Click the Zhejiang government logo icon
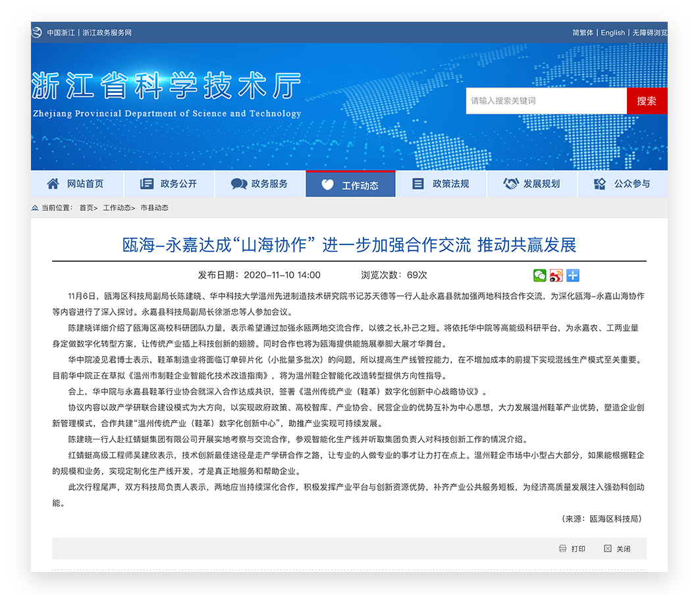Viewport: 700px width, 595px height. [37, 32]
